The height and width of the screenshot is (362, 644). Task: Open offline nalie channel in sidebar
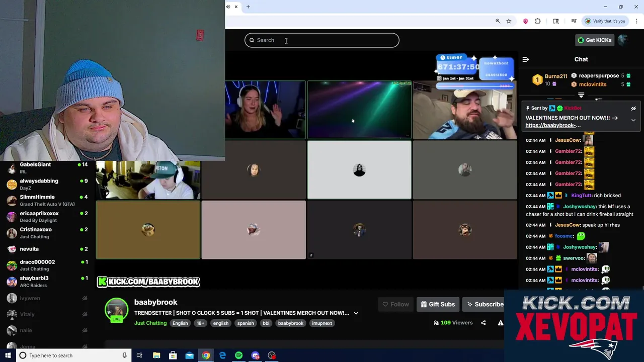[48, 330]
